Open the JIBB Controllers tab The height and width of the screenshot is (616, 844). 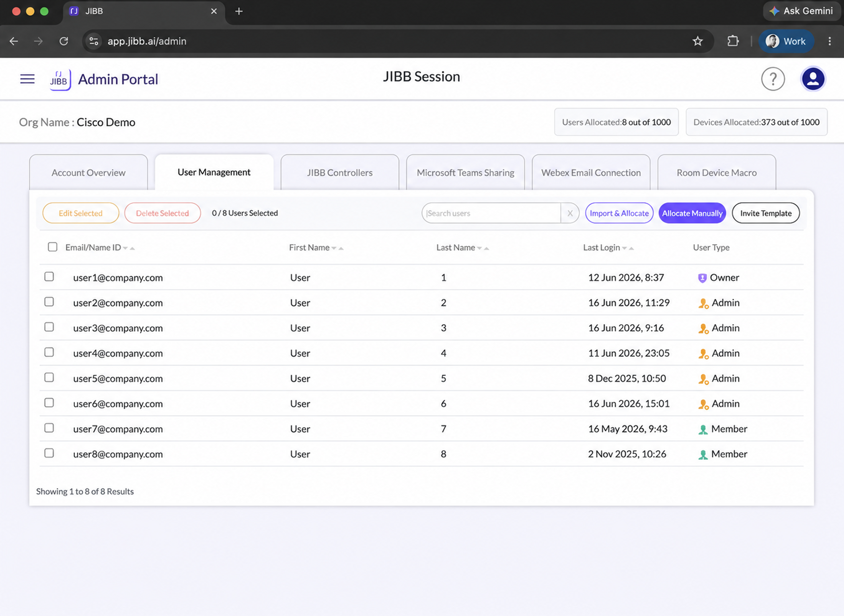tap(339, 173)
